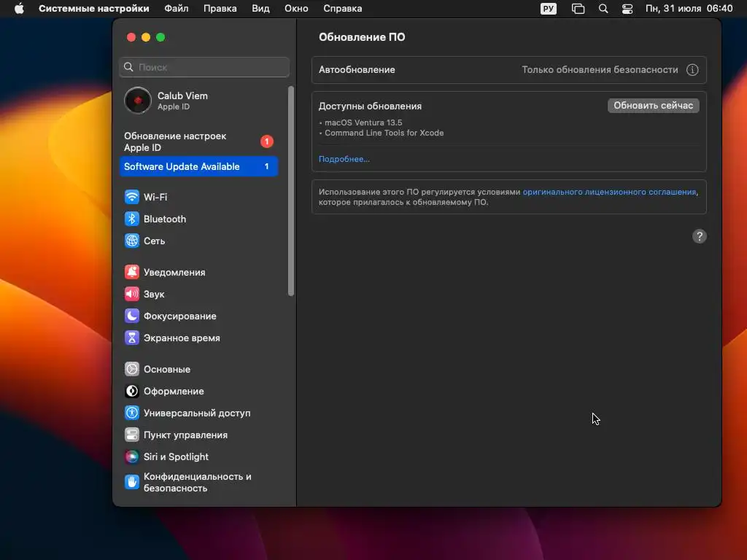
Task: Open the Фокусирование moon icon
Action: tap(132, 316)
